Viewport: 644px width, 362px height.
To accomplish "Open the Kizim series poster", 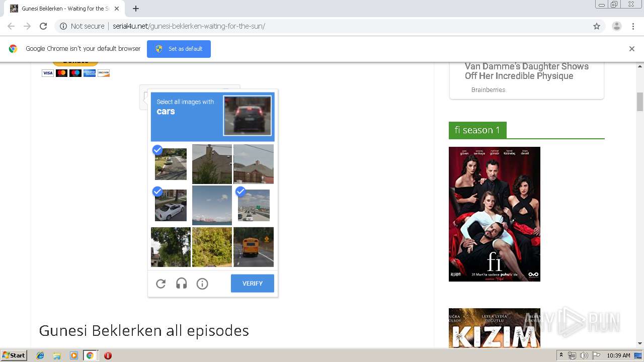I will pyautogui.click(x=495, y=328).
